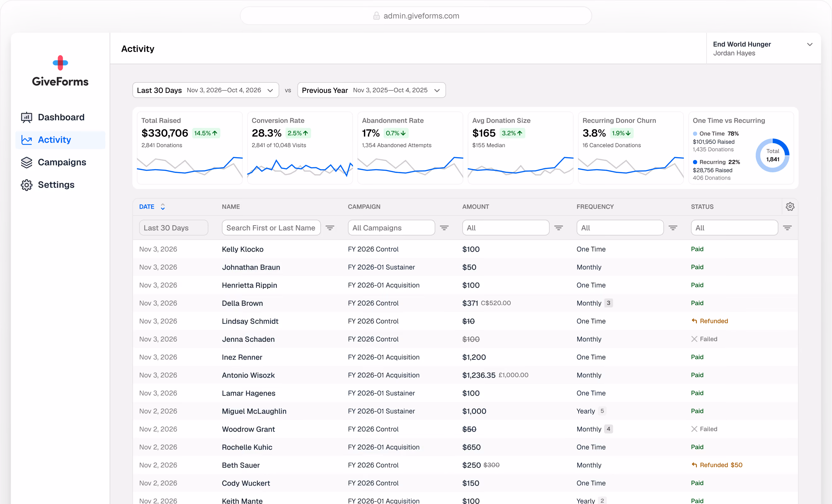Open the All Campaigns filter dropdown
Viewport: 832px width, 504px height.
point(391,228)
